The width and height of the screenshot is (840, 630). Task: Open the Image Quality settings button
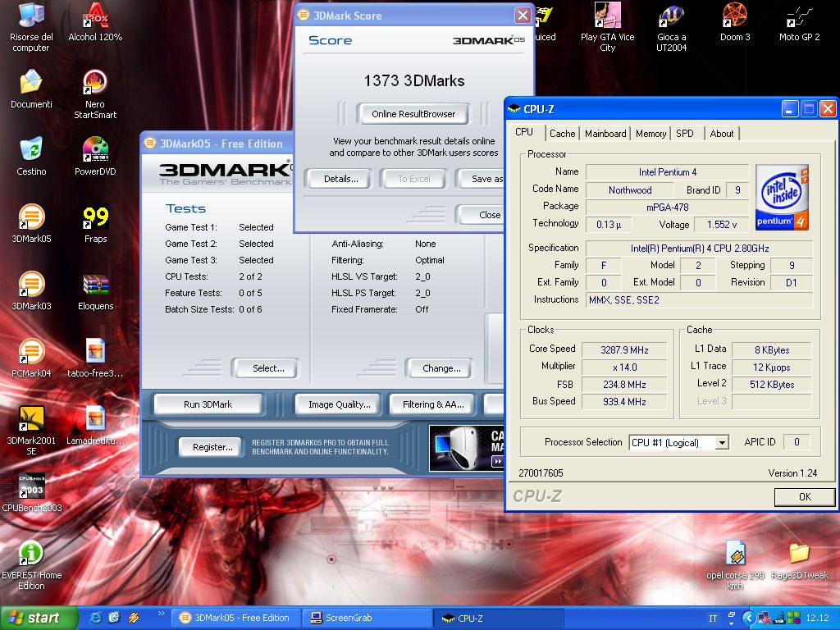click(339, 404)
